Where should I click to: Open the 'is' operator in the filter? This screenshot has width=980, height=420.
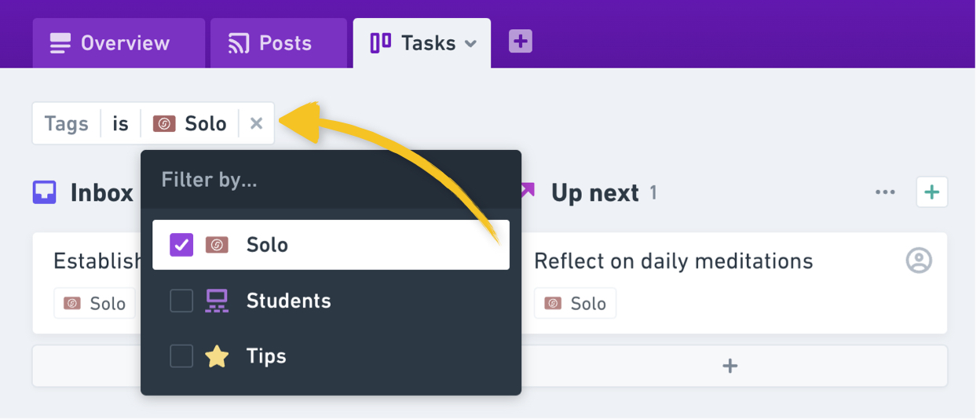coord(120,123)
